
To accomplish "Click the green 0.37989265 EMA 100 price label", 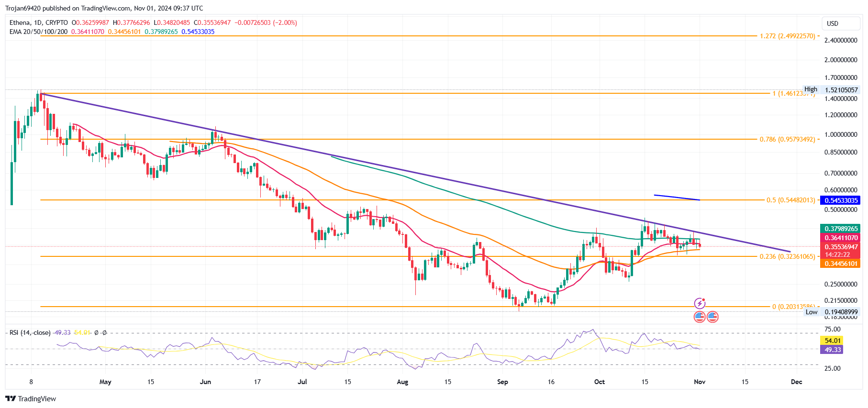I will pos(841,229).
